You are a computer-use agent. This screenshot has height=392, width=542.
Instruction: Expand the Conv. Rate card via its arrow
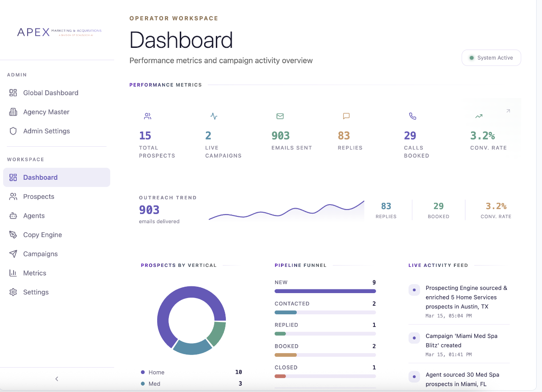(x=508, y=111)
